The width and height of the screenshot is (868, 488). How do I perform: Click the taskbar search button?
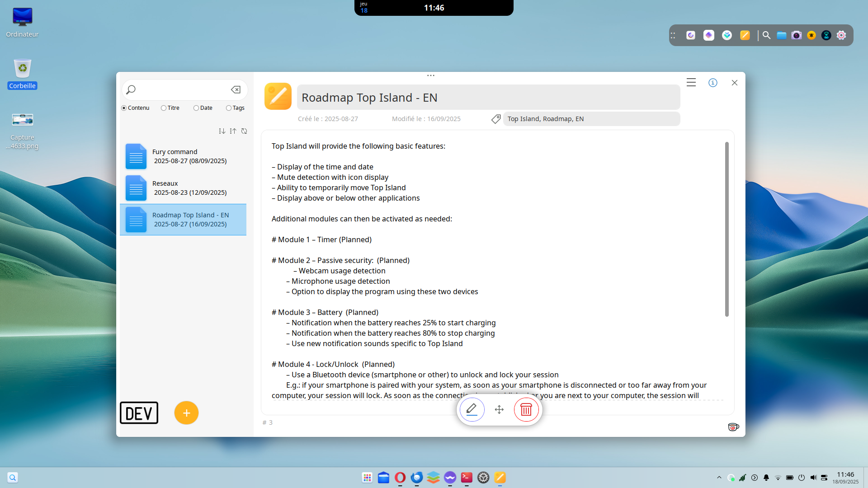pos(13,477)
